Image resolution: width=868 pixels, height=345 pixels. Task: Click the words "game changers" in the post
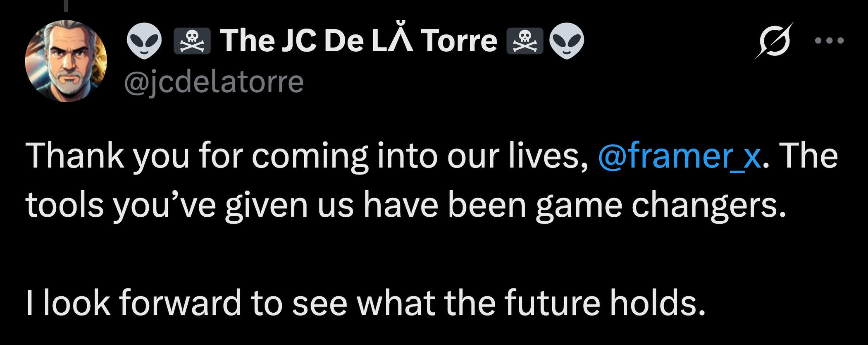point(661,206)
